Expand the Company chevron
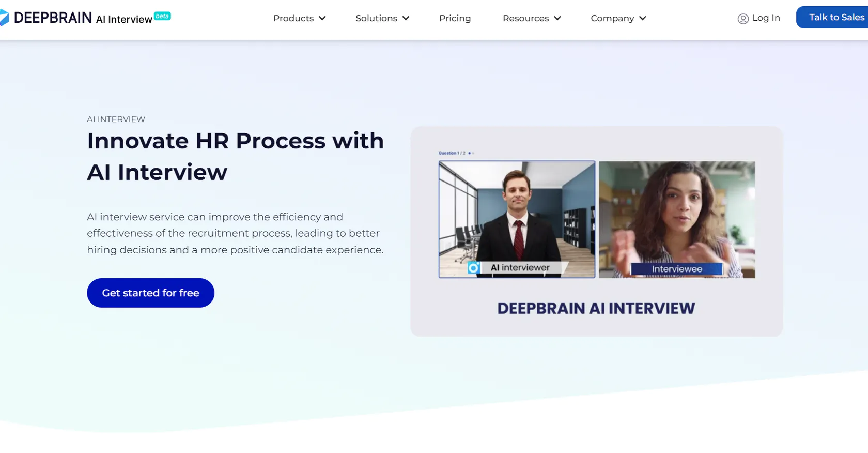 [643, 18]
